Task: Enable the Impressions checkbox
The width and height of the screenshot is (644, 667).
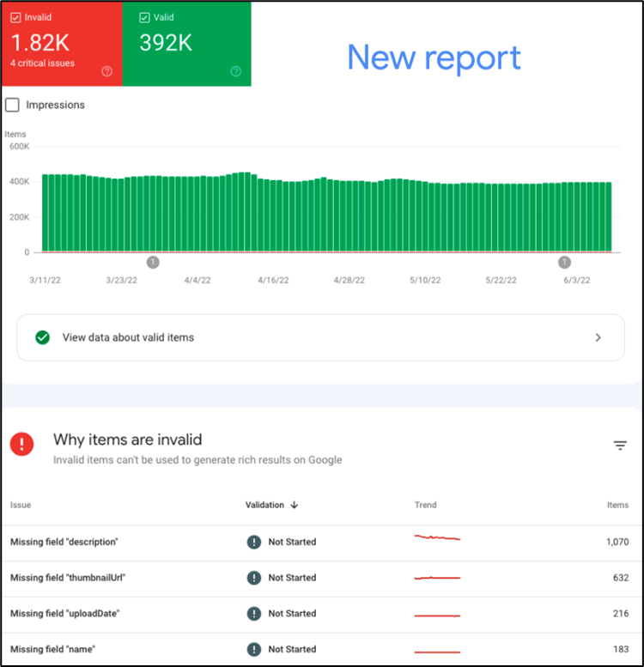Action: (12, 105)
